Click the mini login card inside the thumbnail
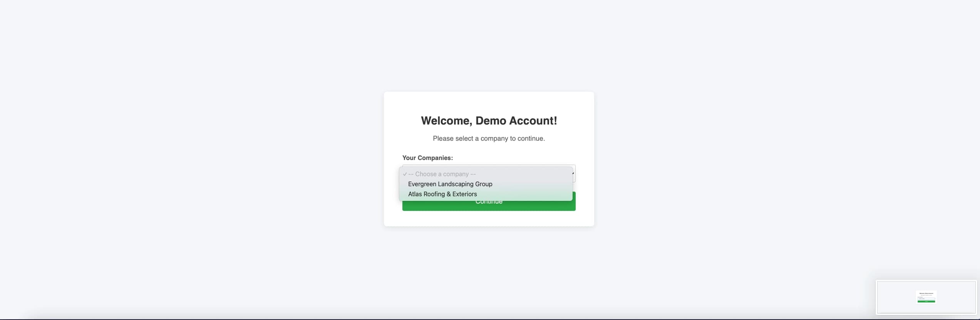Screen dimensions: 980x320 [x=926, y=297]
